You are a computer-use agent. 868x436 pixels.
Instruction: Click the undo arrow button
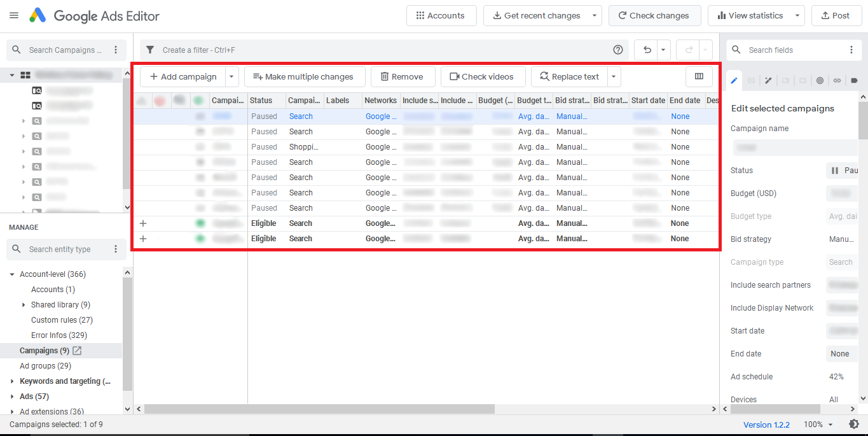[x=647, y=50]
